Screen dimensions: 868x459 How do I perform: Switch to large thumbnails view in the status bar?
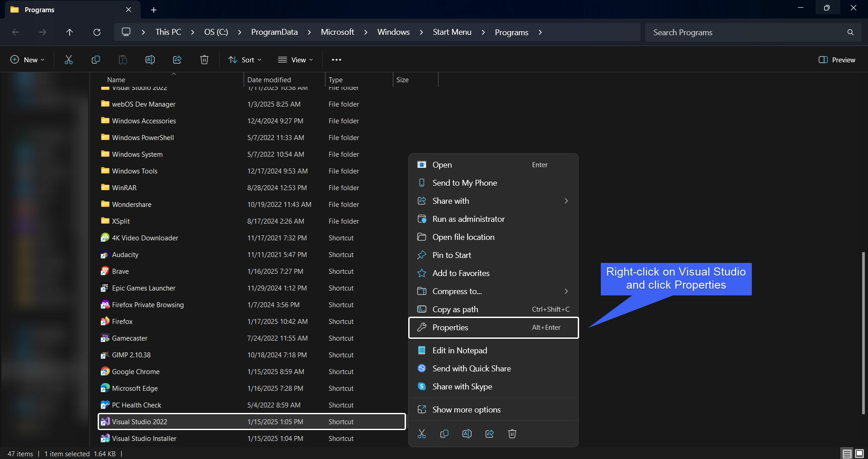(x=859, y=454)
